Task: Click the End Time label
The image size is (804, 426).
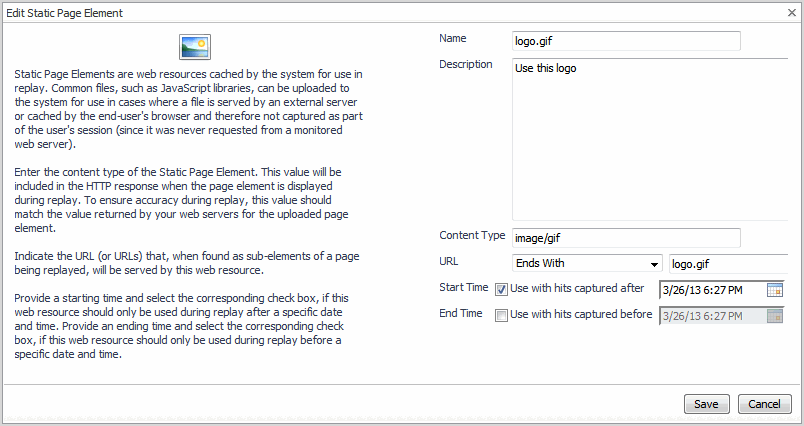Action: coord(462,313)
